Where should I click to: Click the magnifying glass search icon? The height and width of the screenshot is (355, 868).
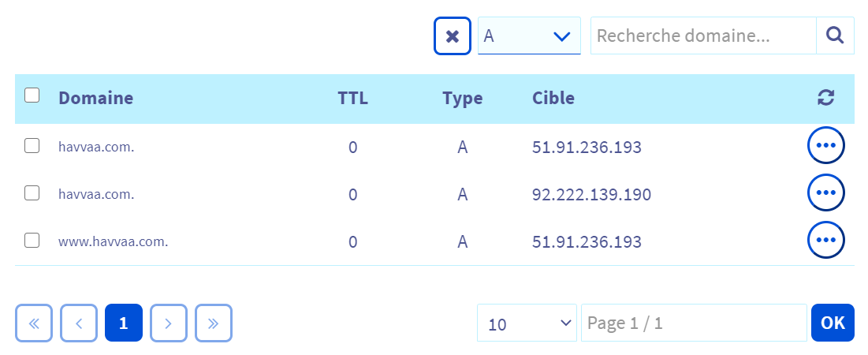coord(835,35)
